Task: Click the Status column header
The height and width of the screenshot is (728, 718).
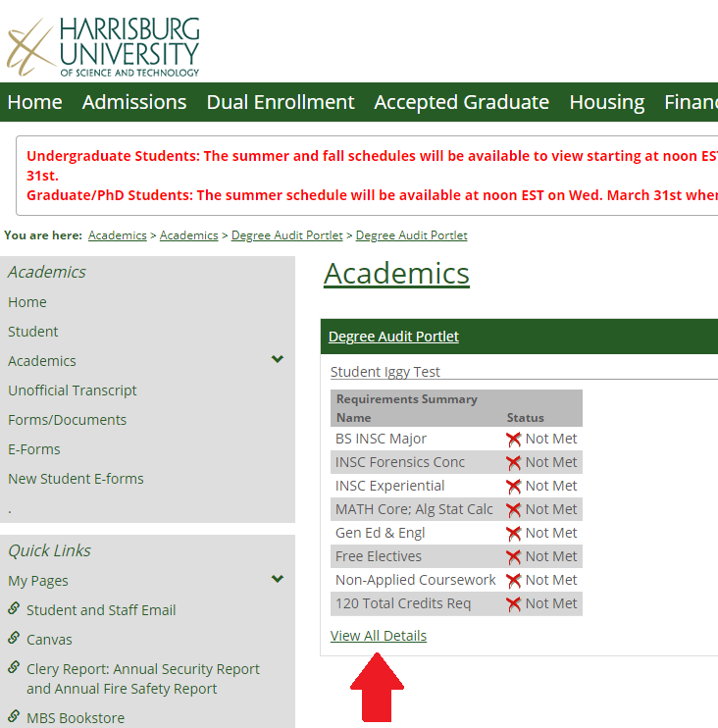Action: [x=525, y=418]
